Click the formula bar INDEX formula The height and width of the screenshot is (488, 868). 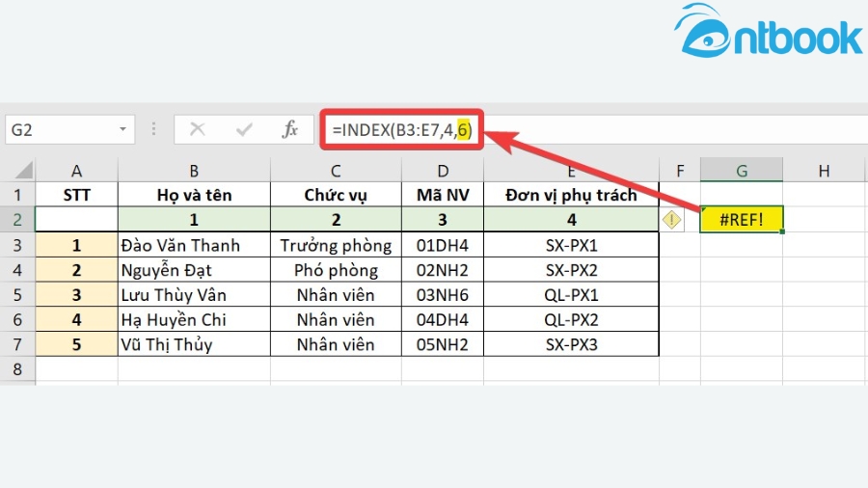402,130
